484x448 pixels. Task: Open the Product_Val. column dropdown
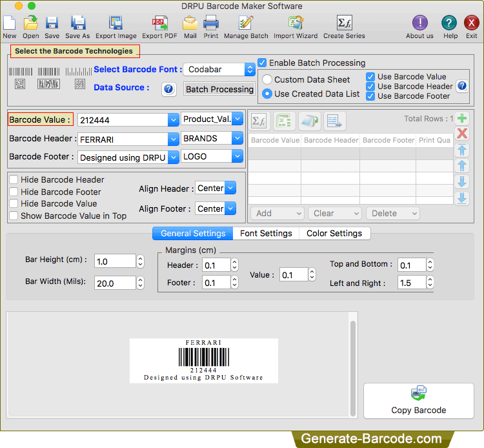(x=237, y=119)
